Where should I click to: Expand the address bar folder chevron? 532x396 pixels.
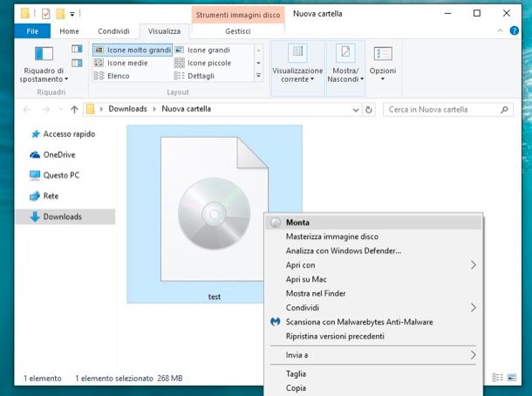click(x=101, y=109)
